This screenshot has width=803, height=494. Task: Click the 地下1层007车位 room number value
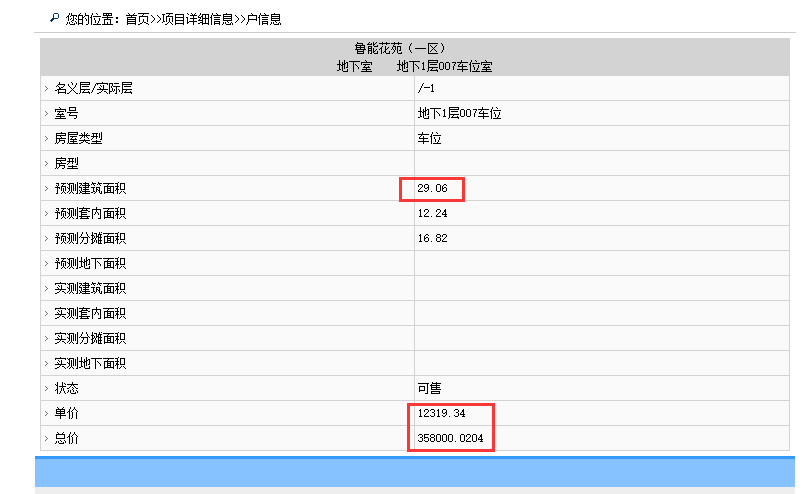[459, 114]
